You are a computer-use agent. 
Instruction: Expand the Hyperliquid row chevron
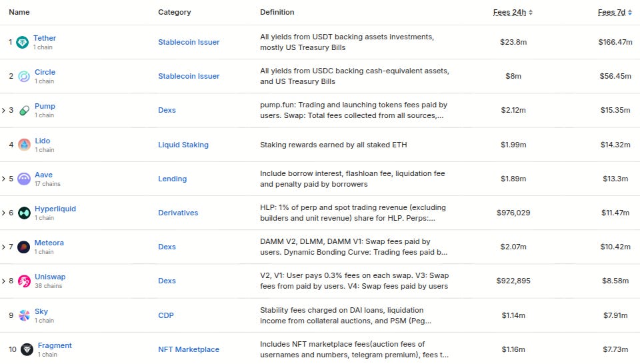4,213
